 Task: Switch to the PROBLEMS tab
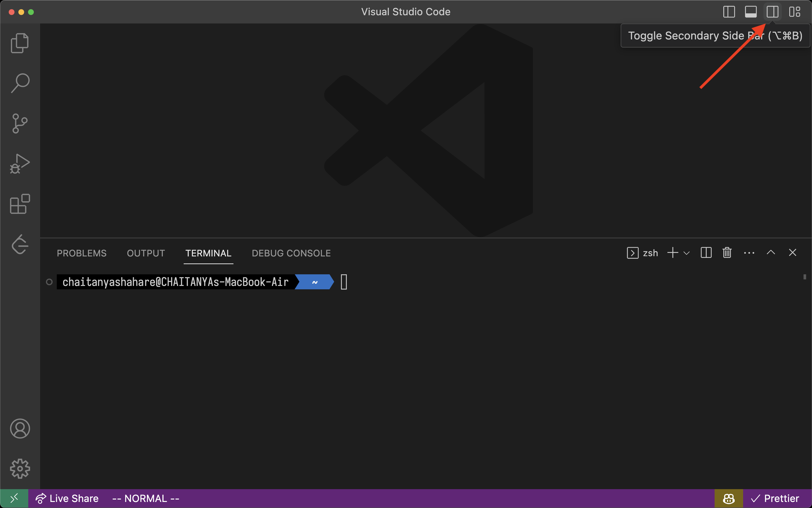(x=81, y=253)
